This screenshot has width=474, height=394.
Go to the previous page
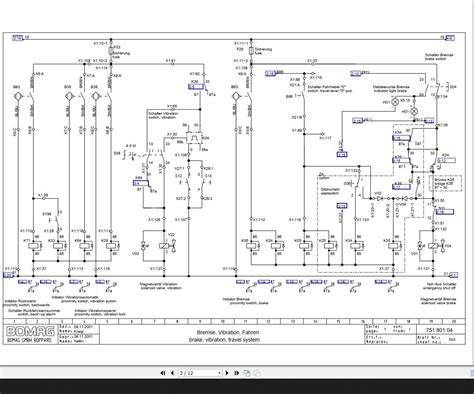point(172,373)
